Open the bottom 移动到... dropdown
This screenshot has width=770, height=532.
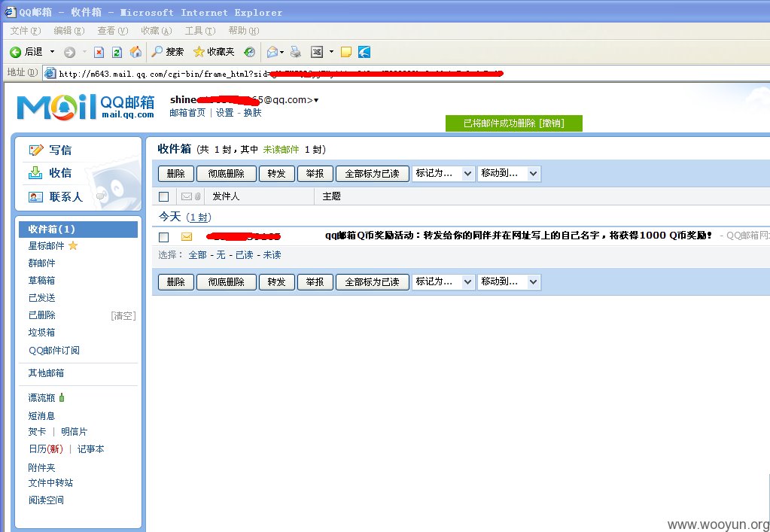coord(509,281)
